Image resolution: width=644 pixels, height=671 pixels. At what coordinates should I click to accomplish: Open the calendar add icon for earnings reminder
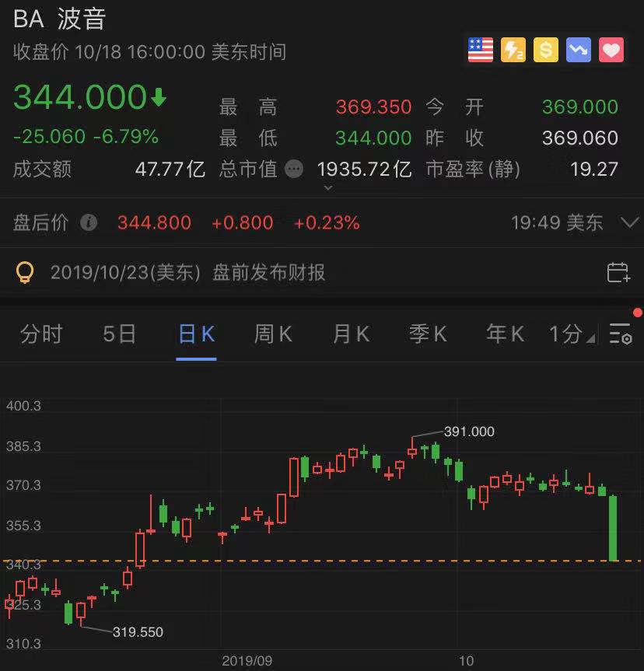click(616, 272)
